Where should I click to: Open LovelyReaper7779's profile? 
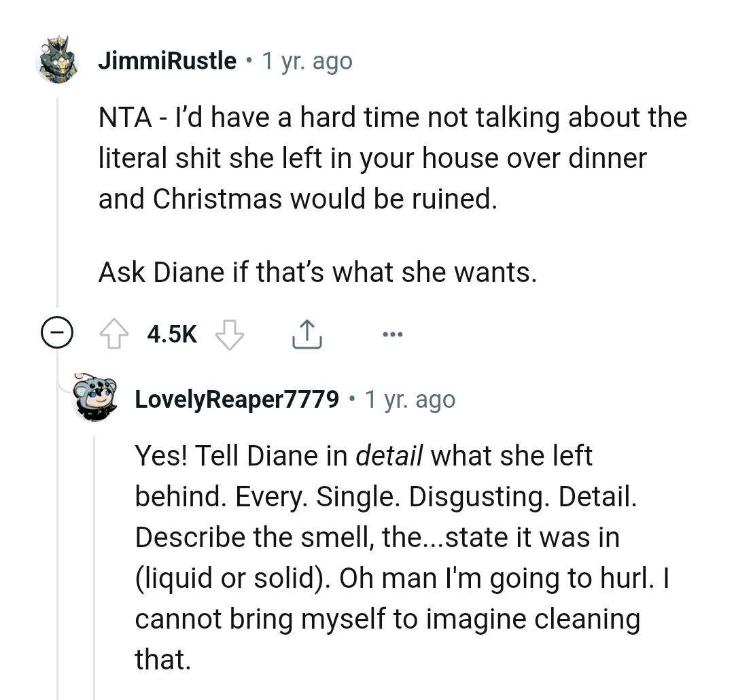(x=238, y=399)
